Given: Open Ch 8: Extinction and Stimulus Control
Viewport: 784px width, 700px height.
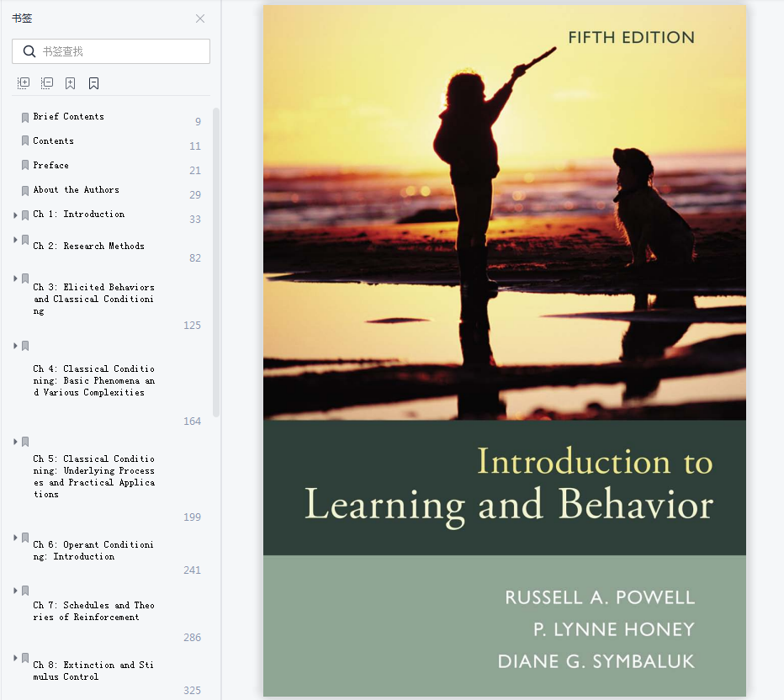Looking at the screenshot, I should pos(93,671).
